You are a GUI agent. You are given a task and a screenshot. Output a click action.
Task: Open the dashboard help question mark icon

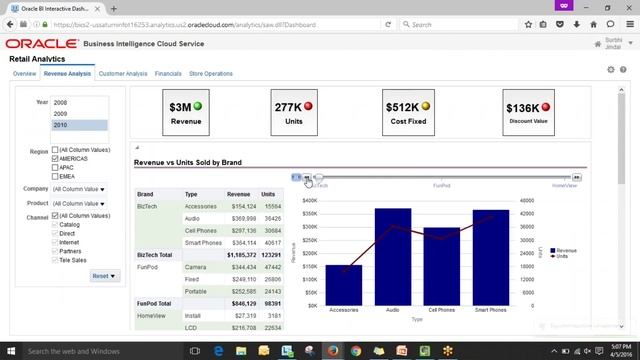tap(623, 69)
